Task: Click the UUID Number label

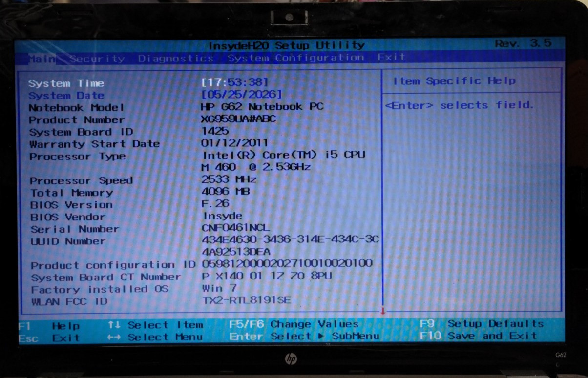Action: pyautogui.click(x=68, y=241)
